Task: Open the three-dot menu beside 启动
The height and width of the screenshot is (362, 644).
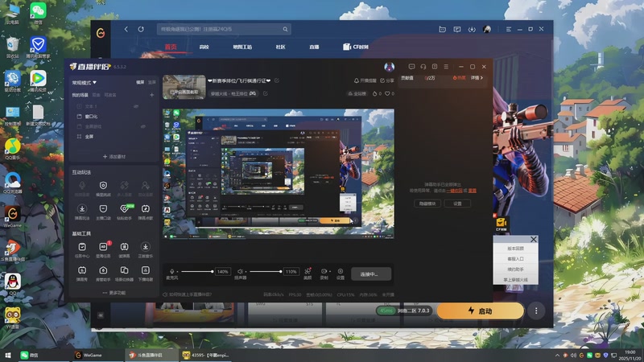Action: (536, 311)
